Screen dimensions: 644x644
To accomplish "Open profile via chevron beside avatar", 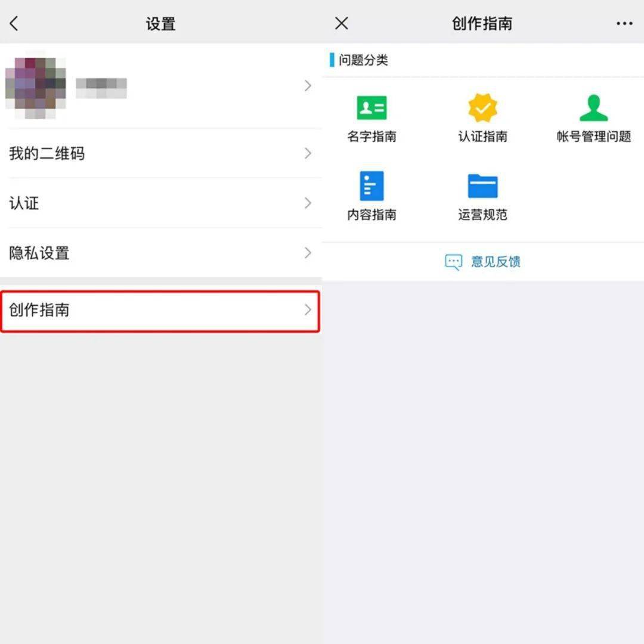I will 308,85.
